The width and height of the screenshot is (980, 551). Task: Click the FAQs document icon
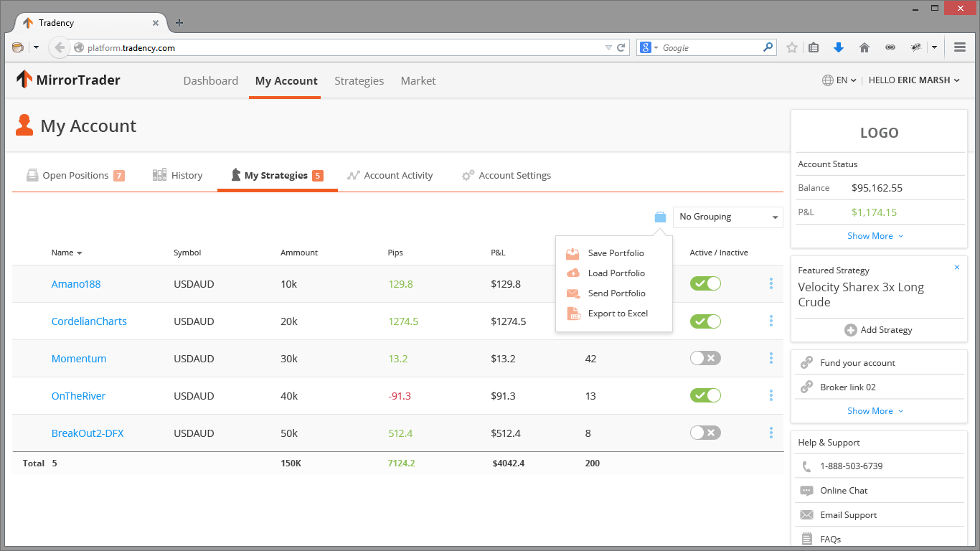806,539
